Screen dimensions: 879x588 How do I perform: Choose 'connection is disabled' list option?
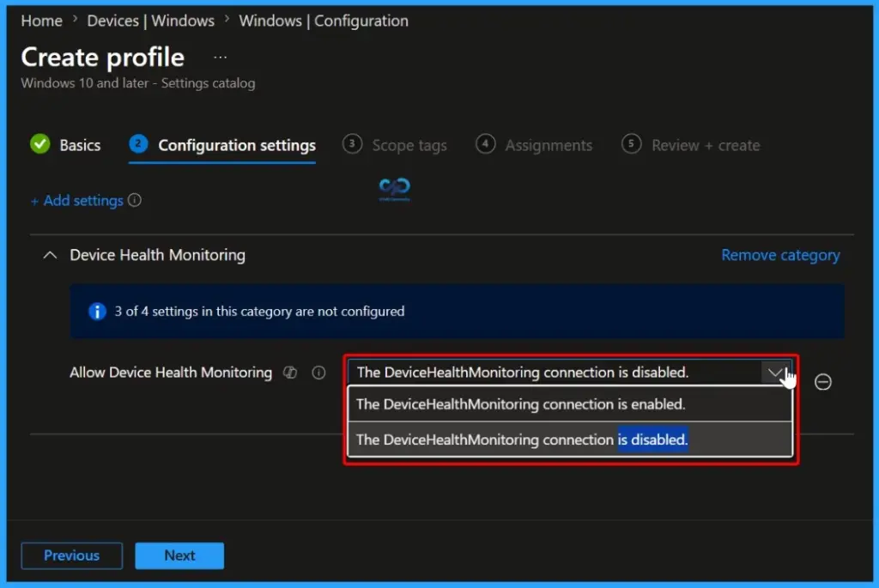click(x=570, y=439)
